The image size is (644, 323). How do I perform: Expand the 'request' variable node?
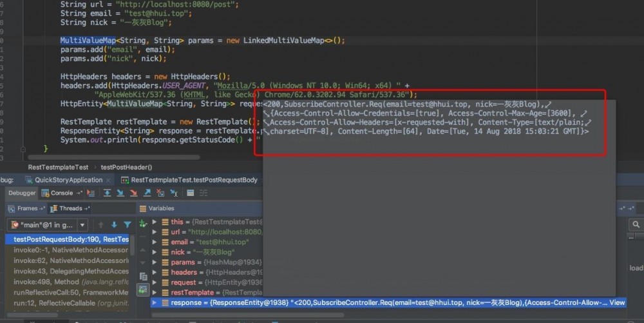point(155,282)
